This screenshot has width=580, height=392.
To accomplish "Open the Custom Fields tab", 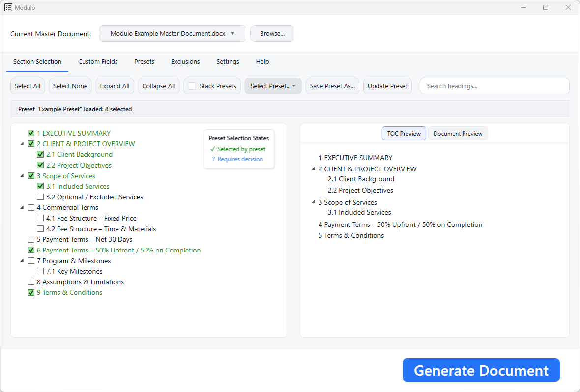I will (98, 62).
